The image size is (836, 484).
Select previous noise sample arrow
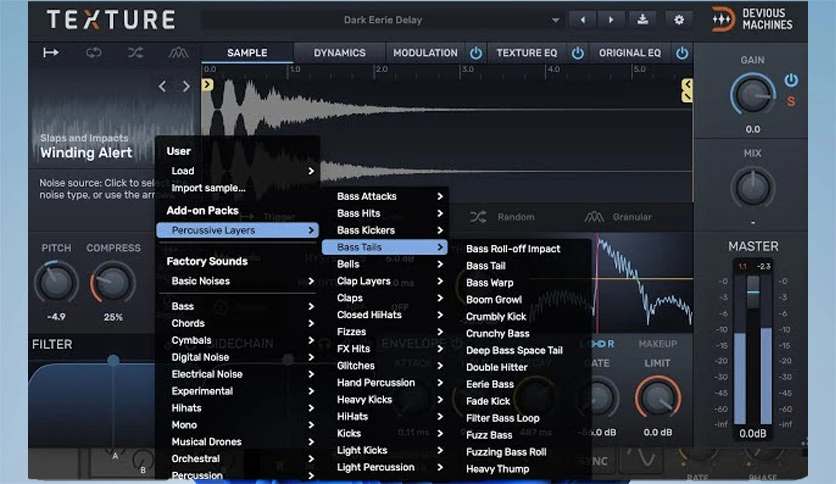tap(163, 86)
